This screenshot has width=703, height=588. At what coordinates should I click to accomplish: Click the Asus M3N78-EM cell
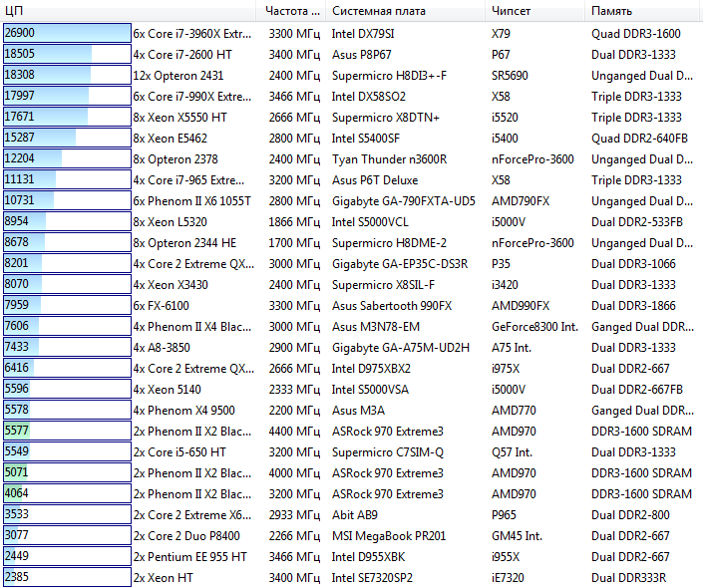376,326
